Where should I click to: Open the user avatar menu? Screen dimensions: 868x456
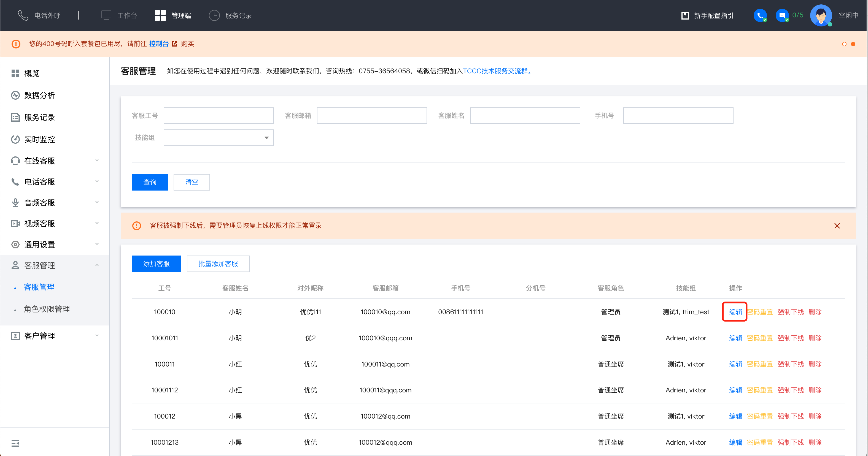(821, 15)
